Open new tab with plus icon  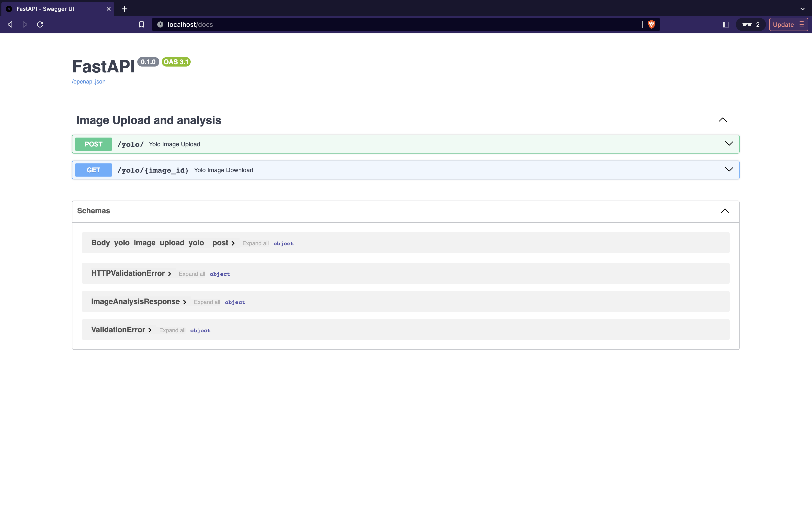[124, 9]
